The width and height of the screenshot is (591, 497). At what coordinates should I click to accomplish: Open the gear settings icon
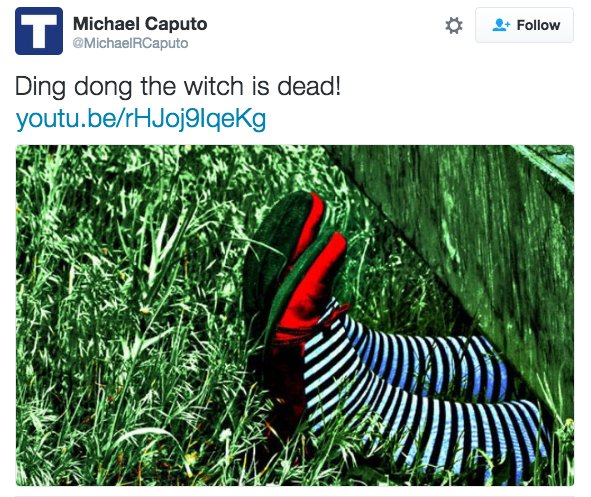tap(454, 26)
